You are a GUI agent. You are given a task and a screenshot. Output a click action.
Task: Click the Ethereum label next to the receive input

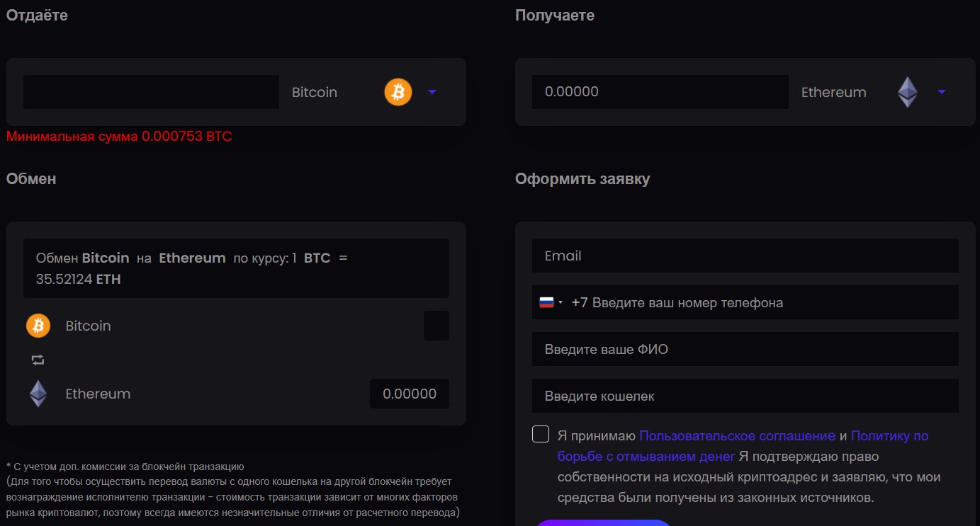(834, 92)
